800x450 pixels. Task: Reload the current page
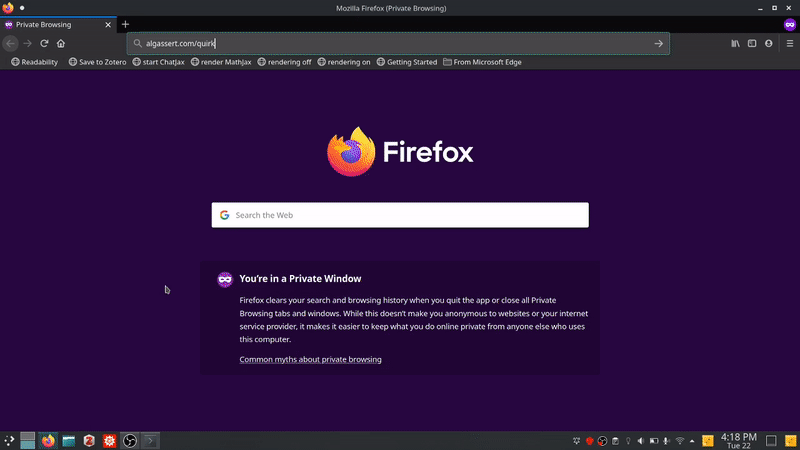[x=44, y=43]
